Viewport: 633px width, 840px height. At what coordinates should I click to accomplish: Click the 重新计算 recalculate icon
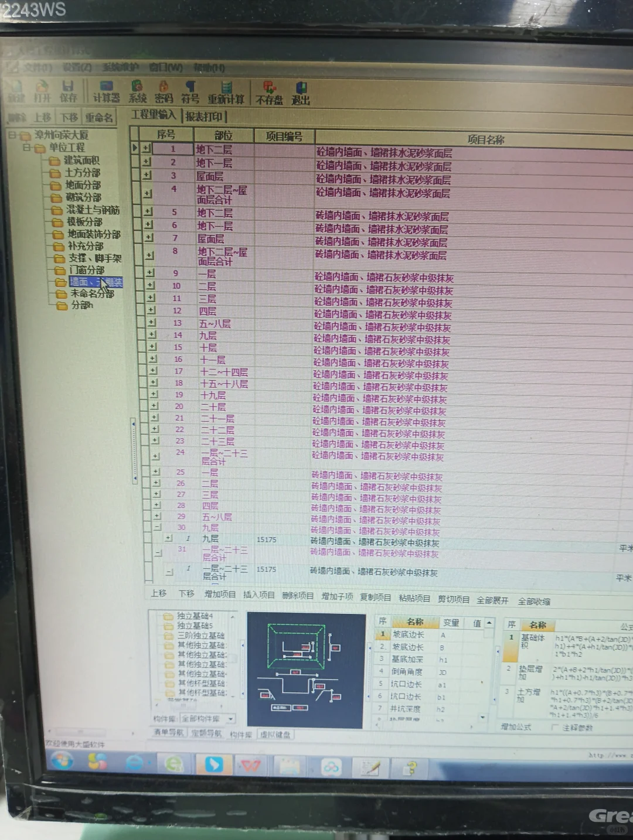click(226, 93)
